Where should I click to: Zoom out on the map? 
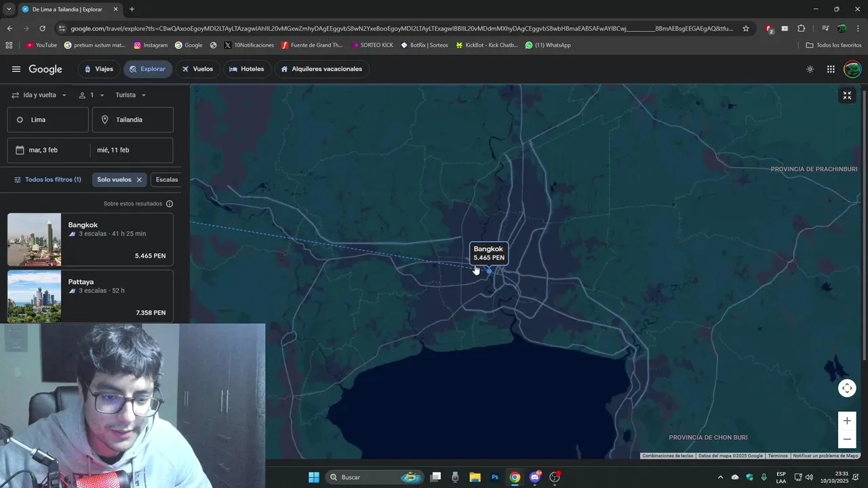(847, 439)
